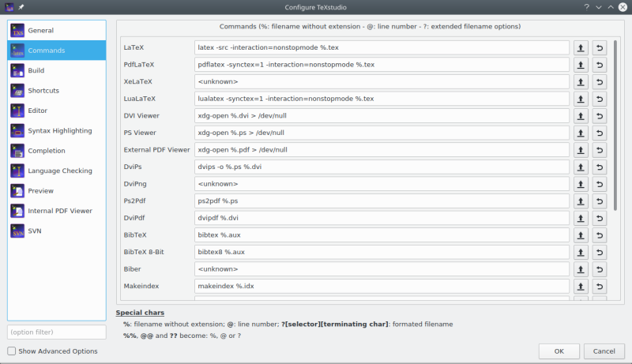Image resolution: width=632 pixels, height=364 pixels.
Task: Click OK to apply settings
Action: tap(559, 351)
